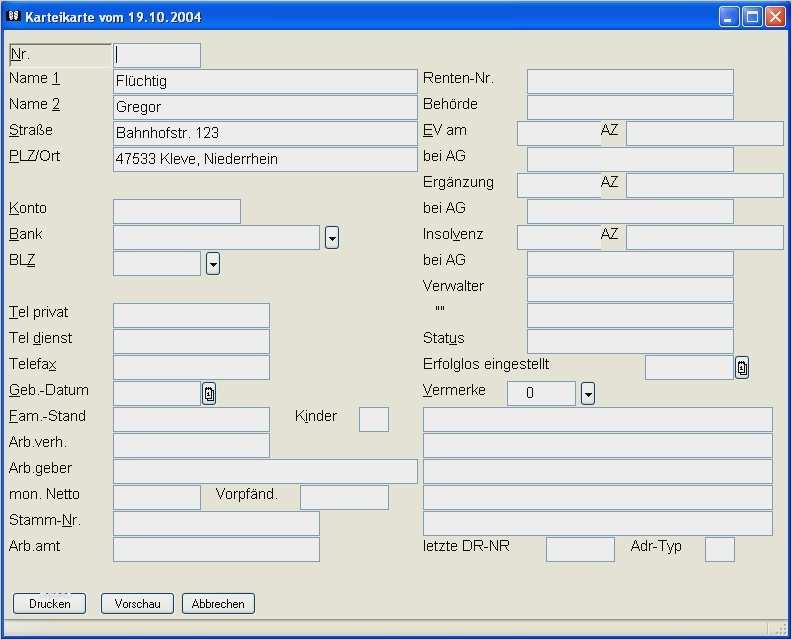Image resolution: width=792 pixels, height=640 pixels.
Task: Click the Name 1 field containing Flüchtig
Action: coord(265,81)
